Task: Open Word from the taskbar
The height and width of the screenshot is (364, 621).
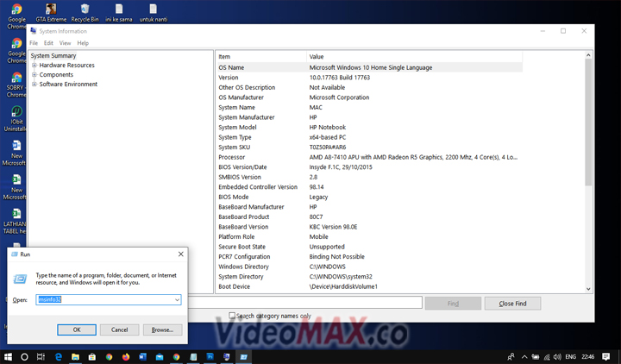Action: point(142,357)
